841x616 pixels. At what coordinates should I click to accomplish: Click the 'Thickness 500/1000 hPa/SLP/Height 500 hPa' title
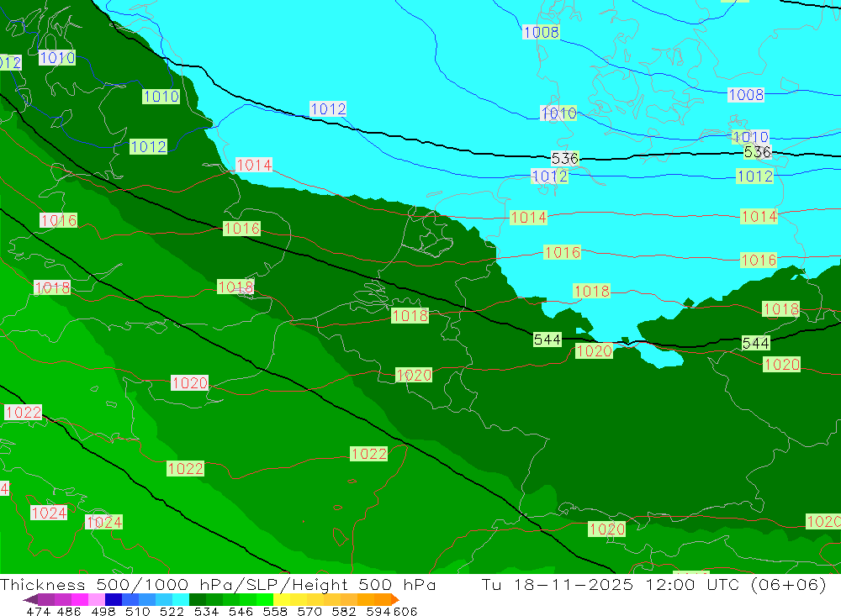(218, 584)
